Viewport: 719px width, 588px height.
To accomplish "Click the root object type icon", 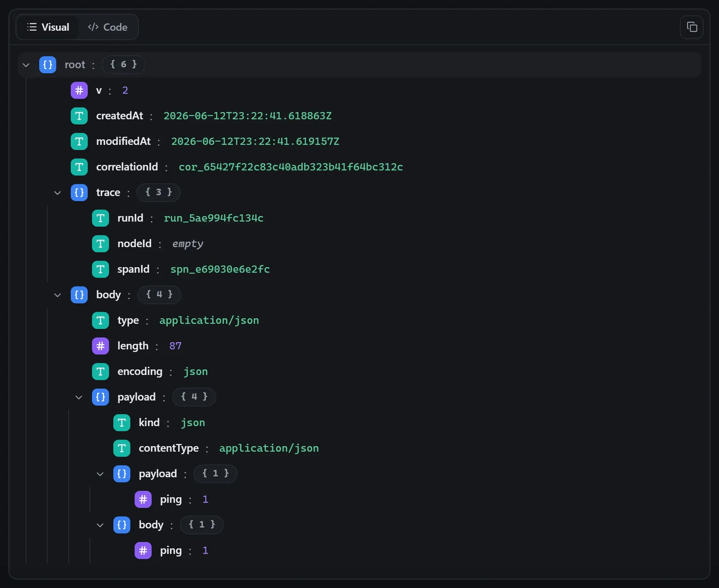I will coord(48,65).
